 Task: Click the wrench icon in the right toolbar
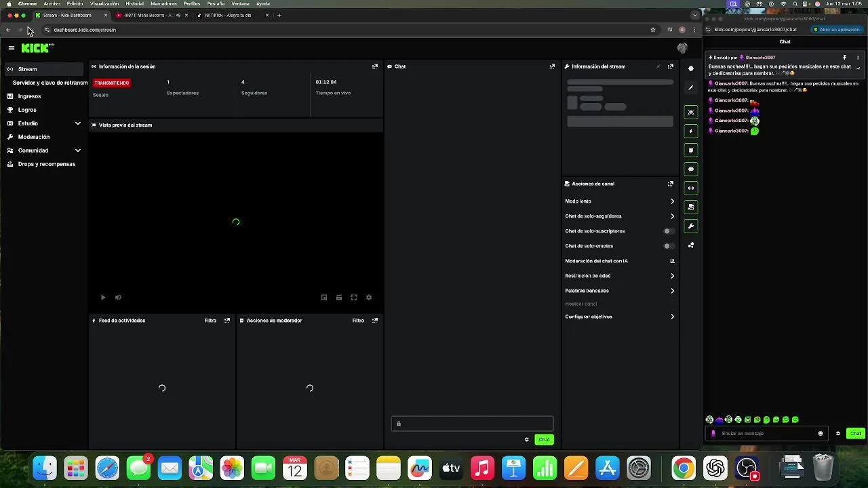tap(691, 226)
